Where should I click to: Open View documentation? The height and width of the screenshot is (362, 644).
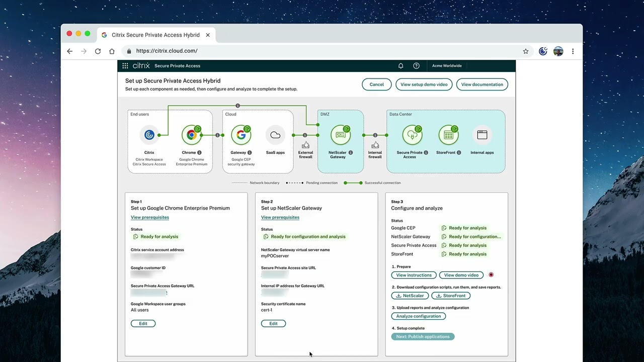click(482, 84)
